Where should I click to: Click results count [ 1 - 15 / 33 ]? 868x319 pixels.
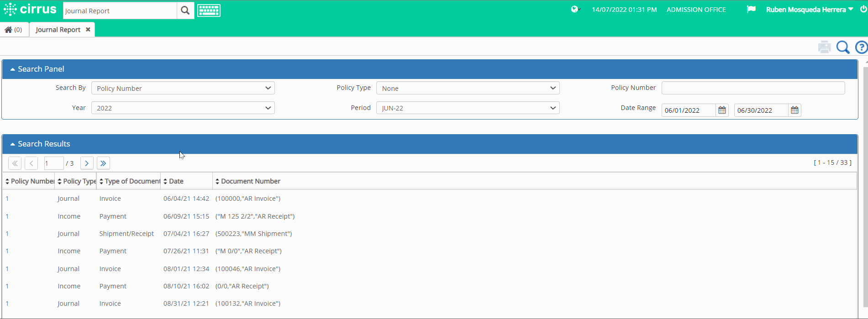[832, 162]
